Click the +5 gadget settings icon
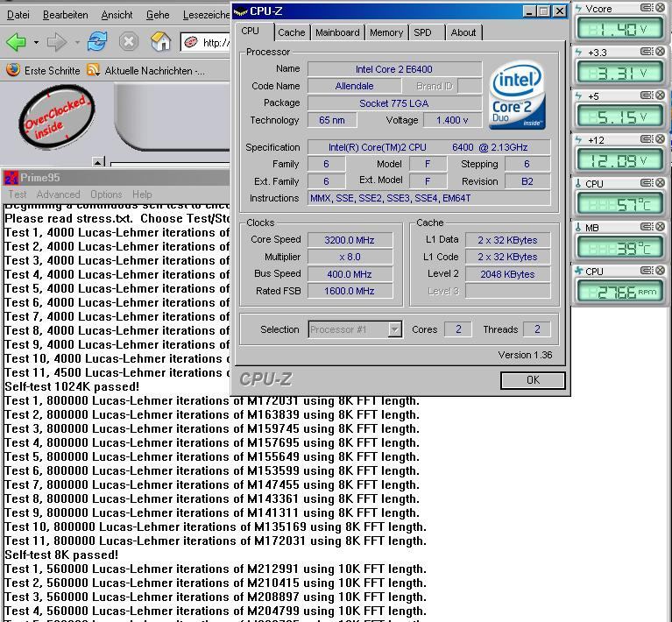 pyautogui.click(x=647, y=95)
